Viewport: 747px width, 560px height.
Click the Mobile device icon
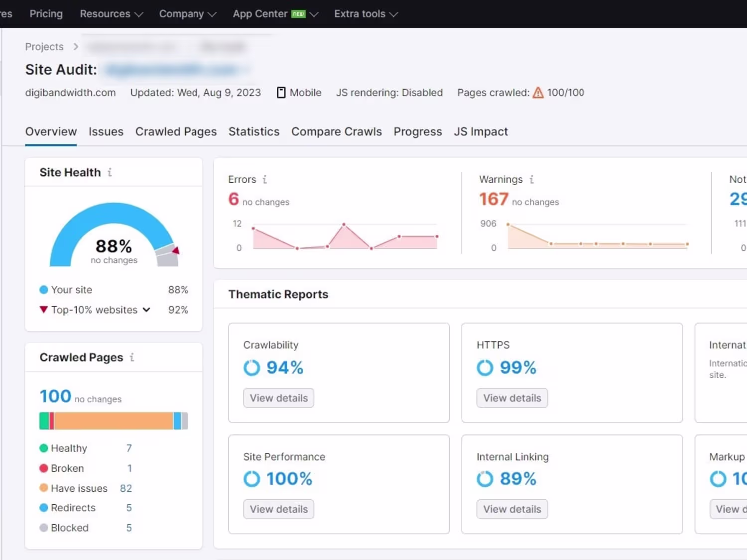[x=281, y=93]
